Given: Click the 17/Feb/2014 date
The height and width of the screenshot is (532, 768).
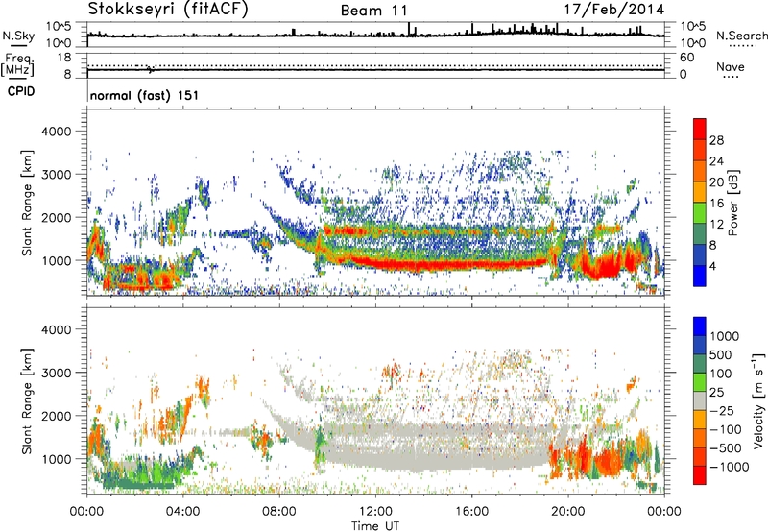Looking at the screenshot, I should tap(613, 10).
